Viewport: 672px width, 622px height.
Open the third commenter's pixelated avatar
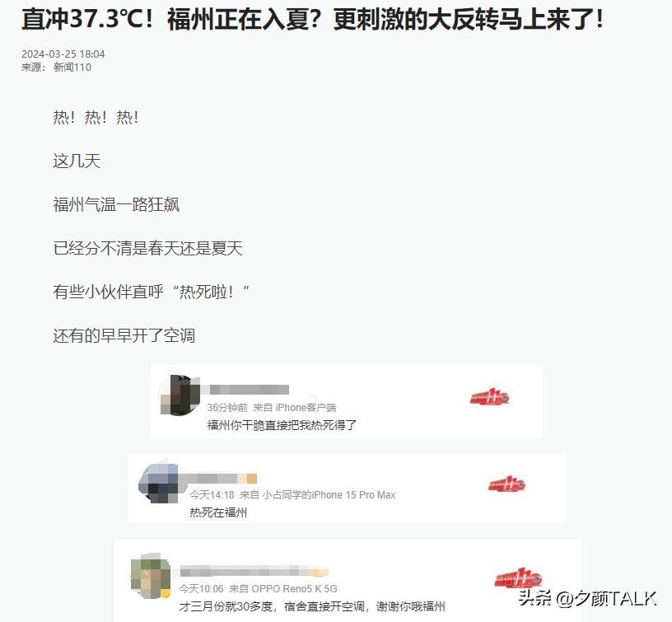click(151, 576)
